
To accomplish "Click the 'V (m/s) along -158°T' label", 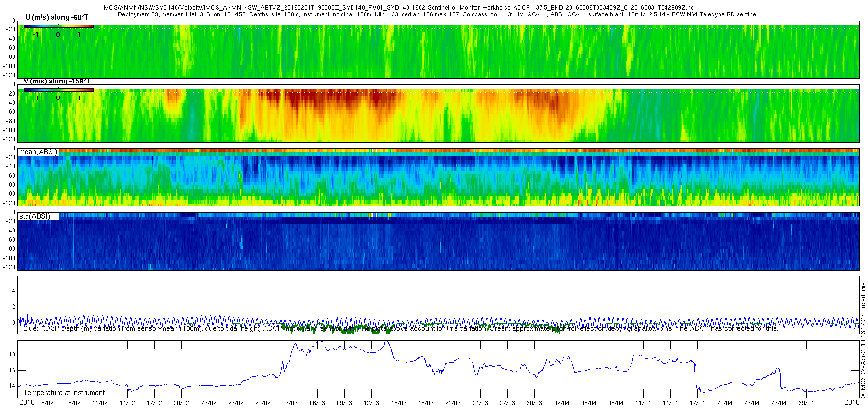I will click(56, 81).
